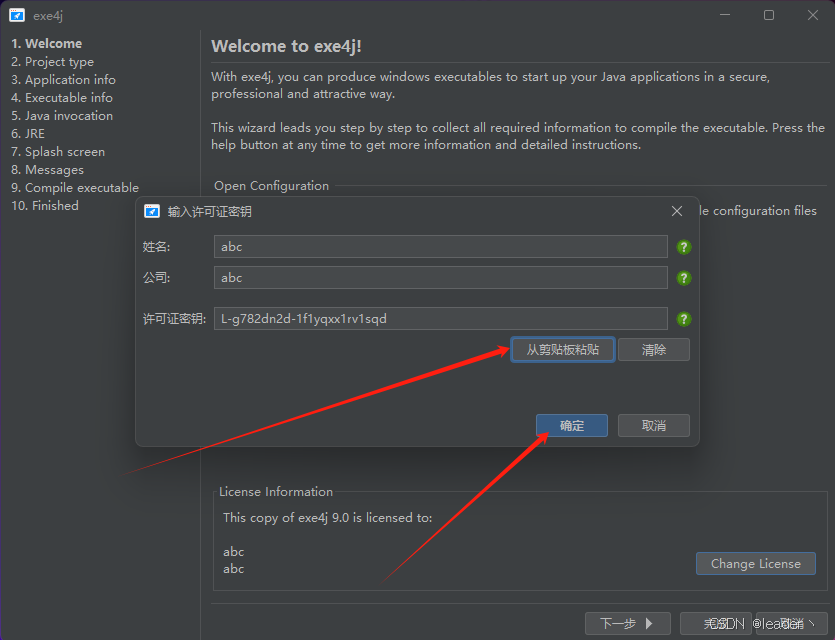This screenshot has height=640, width=835.
Task: Focus the 公司 company input field
Action: tap(441, 277)
